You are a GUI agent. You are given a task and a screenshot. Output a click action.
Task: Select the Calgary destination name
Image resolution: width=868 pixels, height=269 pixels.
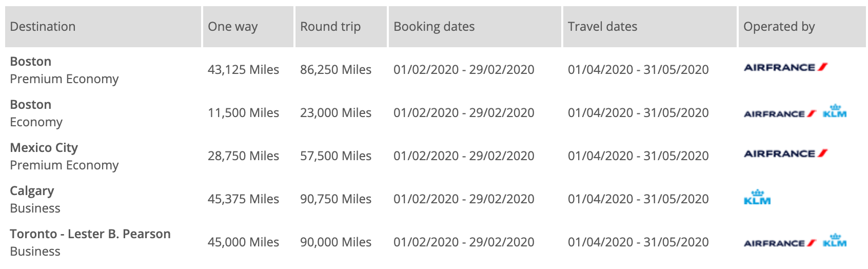coord(32,191)
